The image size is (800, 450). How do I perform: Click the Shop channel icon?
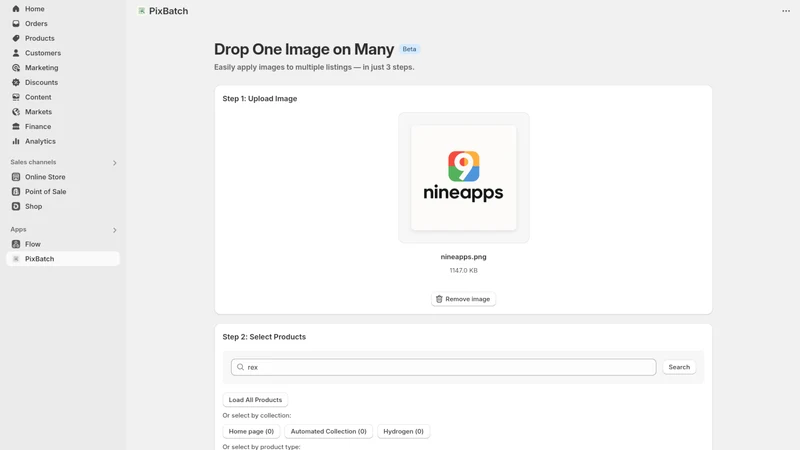[16, 207]
